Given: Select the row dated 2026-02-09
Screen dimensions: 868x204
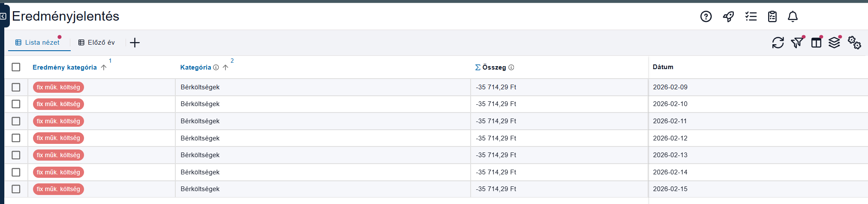Looking at the screenshot, I should (x=16, y=87).
